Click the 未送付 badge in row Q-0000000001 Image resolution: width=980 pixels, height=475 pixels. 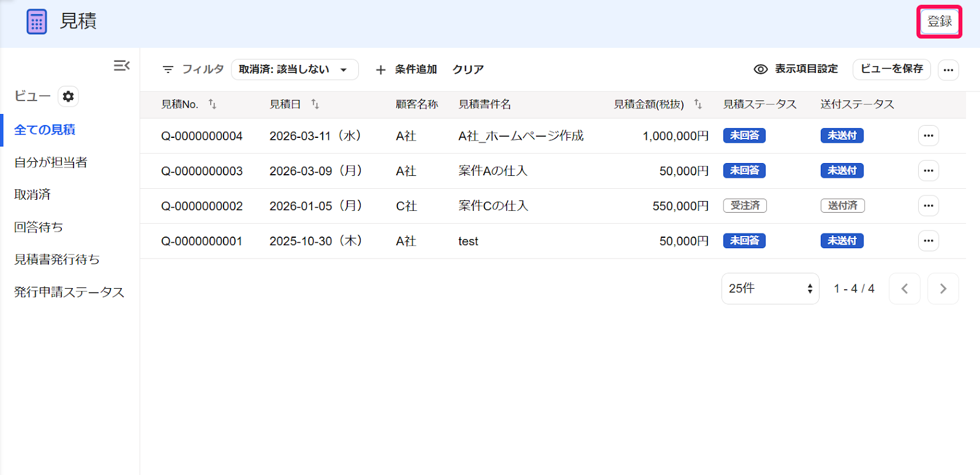[842, 241]
